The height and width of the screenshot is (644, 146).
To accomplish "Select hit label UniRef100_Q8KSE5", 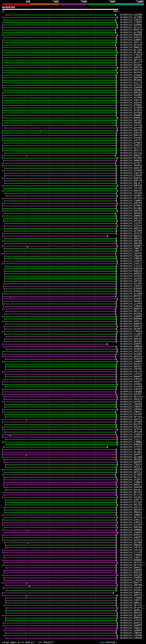I will coord(131,244).
